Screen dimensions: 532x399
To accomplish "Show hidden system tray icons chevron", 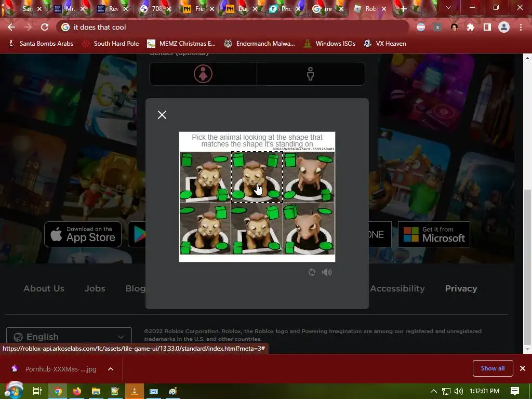I will coord(433,391).
